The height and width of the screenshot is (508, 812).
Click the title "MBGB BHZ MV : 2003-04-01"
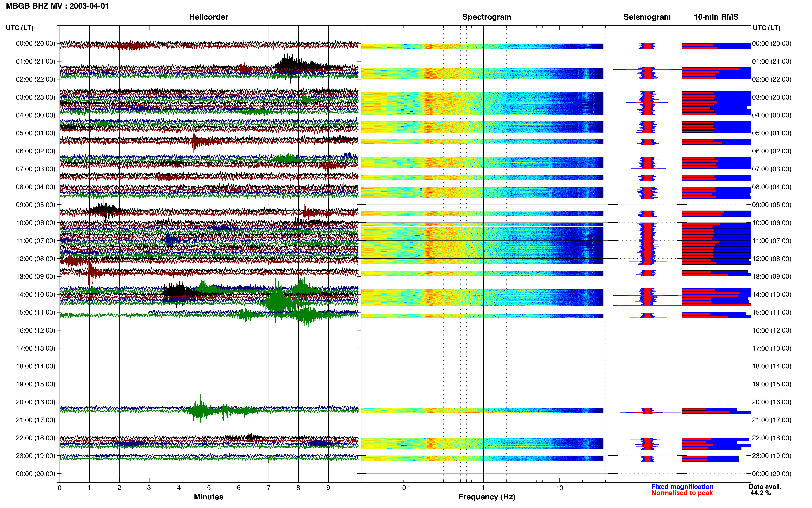(57, 6)
